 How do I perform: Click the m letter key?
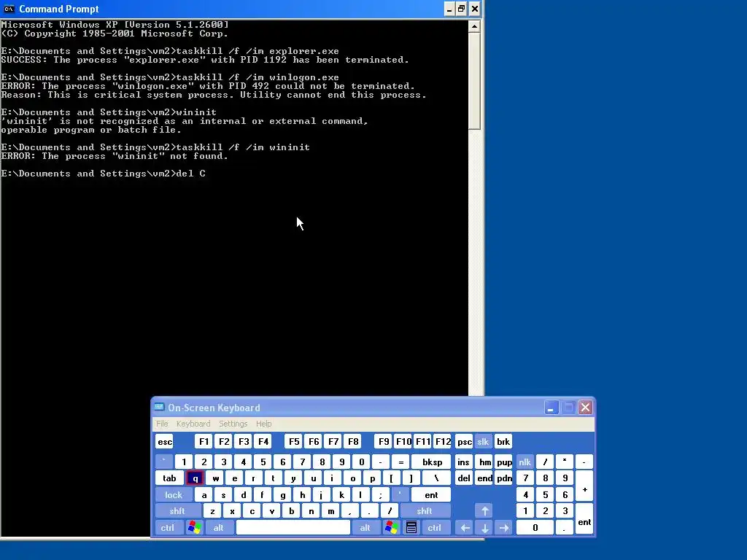[x=330, y=511]
